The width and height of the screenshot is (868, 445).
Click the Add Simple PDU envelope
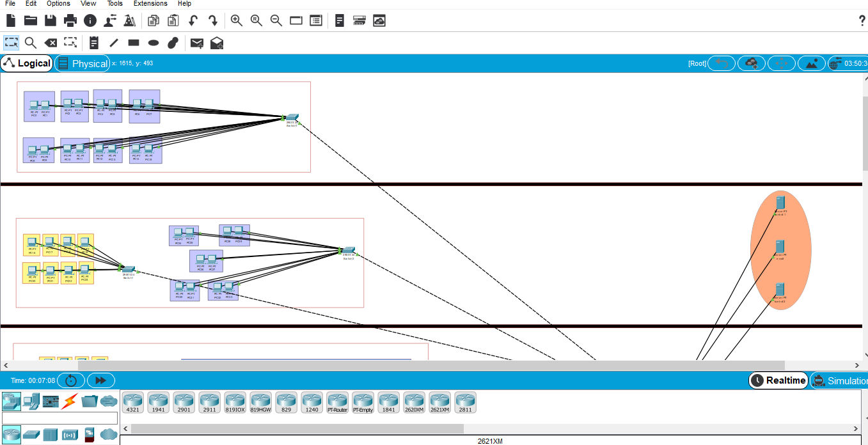click(x=197, y=43)
